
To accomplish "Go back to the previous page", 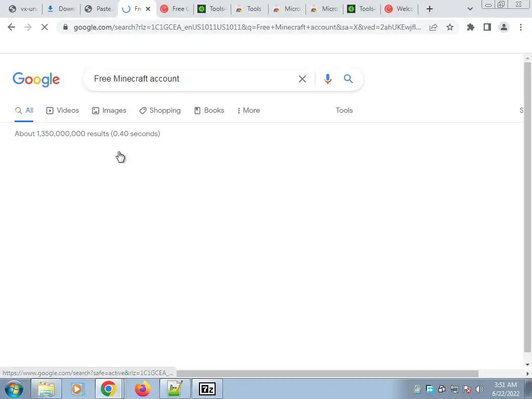I will pyautogui.click(x=11, y=27).
